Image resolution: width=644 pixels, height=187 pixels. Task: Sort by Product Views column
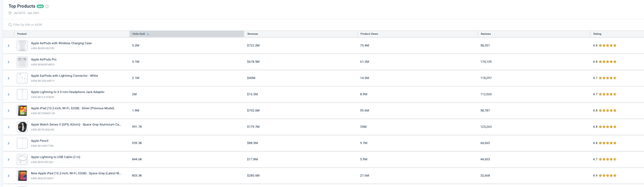[x=417, y=34]
